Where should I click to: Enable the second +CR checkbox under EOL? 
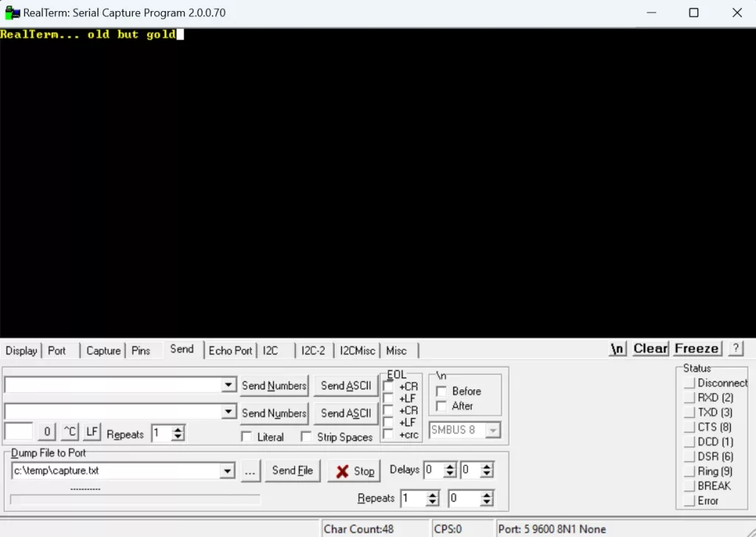(388, 411)
